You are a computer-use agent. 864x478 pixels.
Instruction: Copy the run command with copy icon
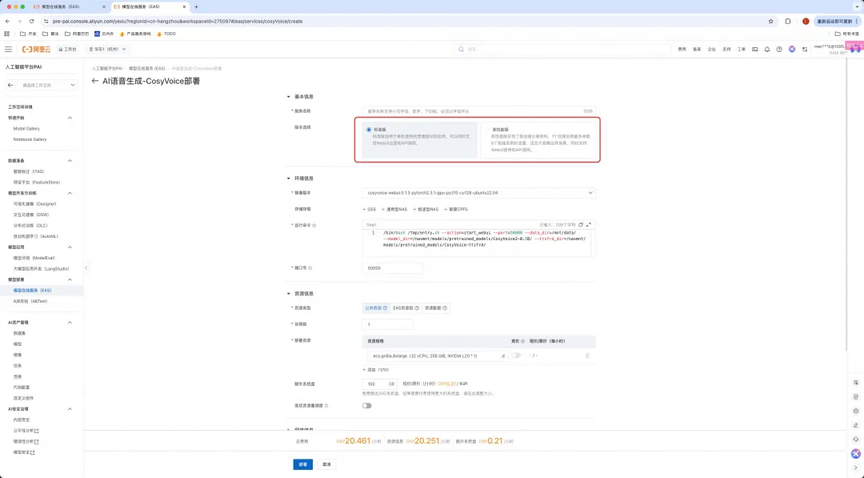coord(581,225)
